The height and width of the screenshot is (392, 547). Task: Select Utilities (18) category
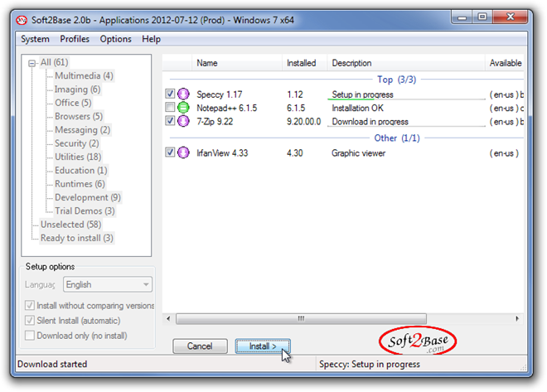pos(78,157)
